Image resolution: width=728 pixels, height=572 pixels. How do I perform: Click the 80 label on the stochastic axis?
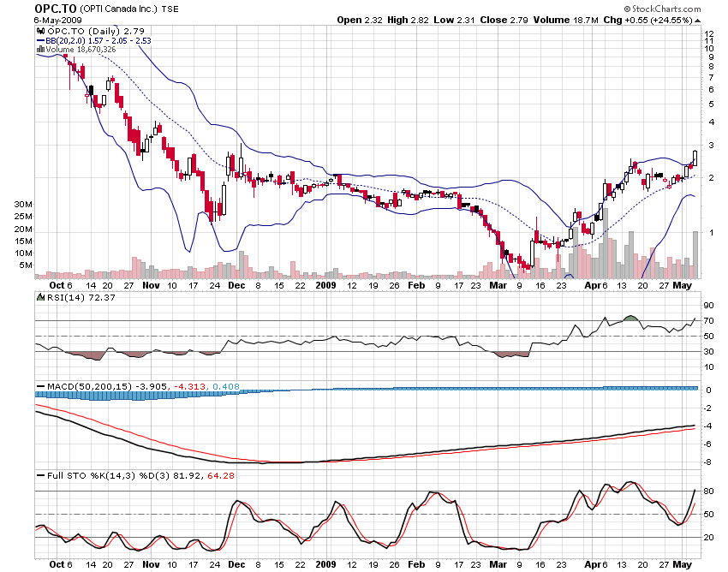tap(709, 492)
